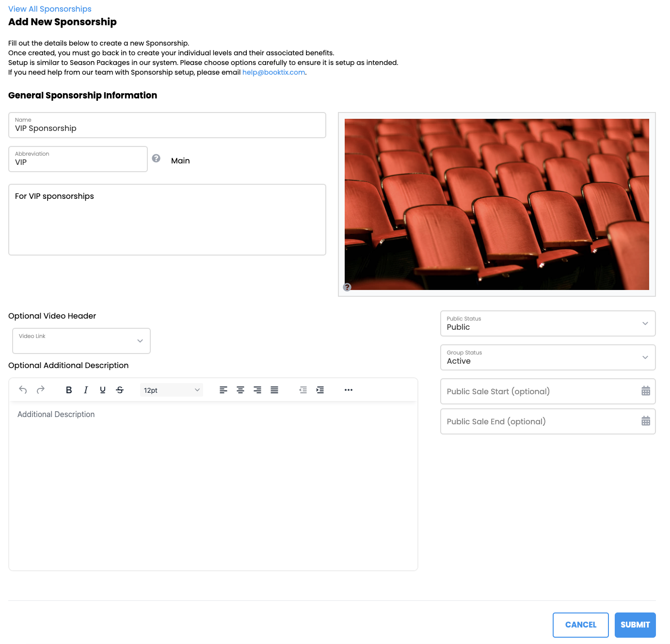Click the Abbreviation input field
Screen dimensions: 670x644
pos(78,159)
